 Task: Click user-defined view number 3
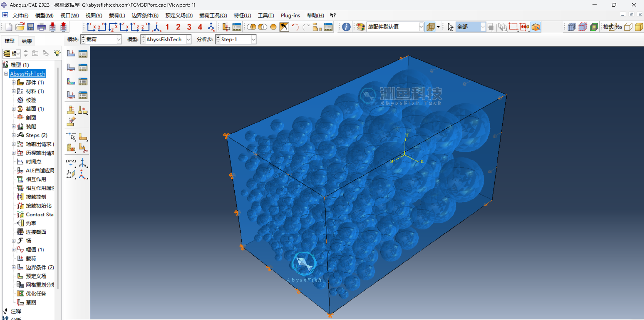(189, 27)
